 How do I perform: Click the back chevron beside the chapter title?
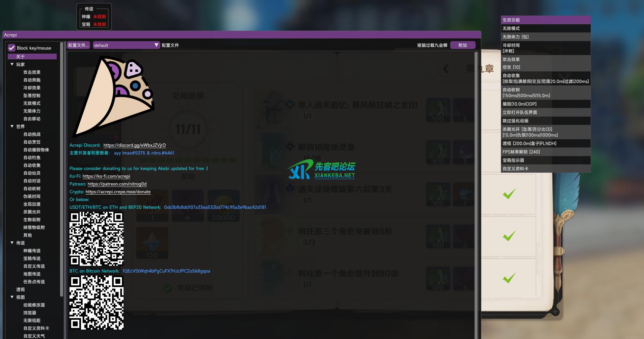(446, 69)
